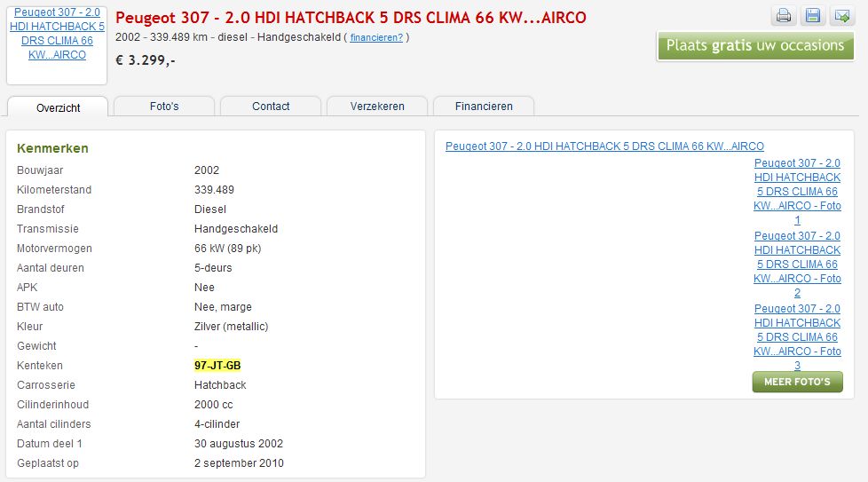The width and height of the screenshot is (868, 482).
Task: Select the Bouwjaar value 2002
Action: [x=207, y=170]
